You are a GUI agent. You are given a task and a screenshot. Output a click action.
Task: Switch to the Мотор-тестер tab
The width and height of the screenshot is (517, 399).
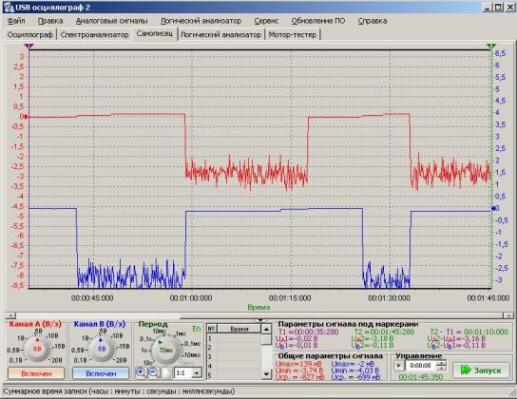click(292, 34)
